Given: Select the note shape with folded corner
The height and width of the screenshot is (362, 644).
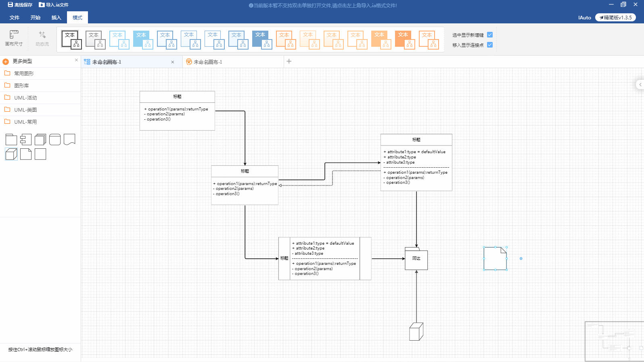Looking at the screenshot, I should [26, 154].
